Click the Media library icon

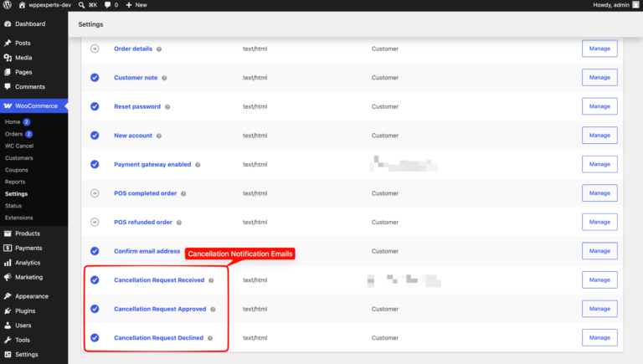click(x=8, y=58)
